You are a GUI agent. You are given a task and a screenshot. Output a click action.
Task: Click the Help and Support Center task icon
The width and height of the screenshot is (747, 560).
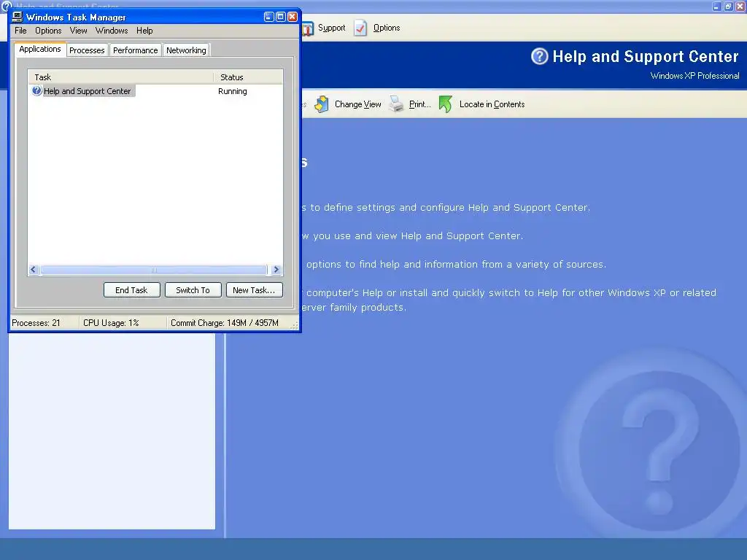[x=36, y=90]
